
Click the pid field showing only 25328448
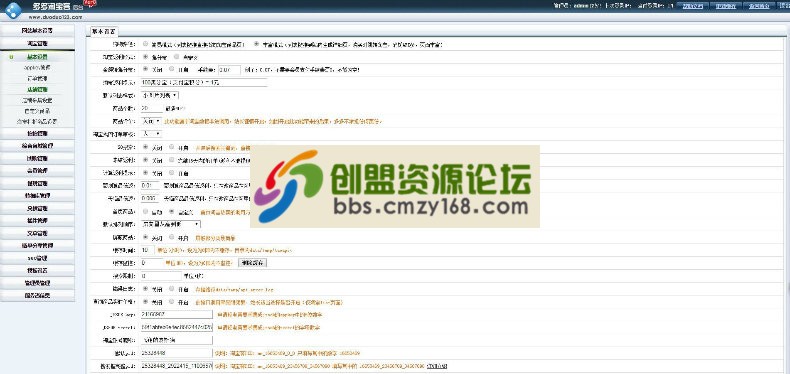click(x=177, y=353)
